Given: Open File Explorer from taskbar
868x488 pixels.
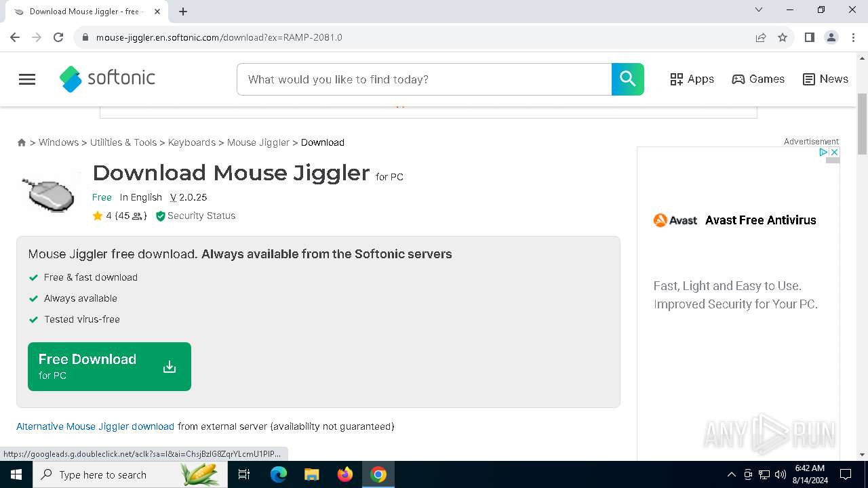Looking at the screenshot, I should click(312, 474).
